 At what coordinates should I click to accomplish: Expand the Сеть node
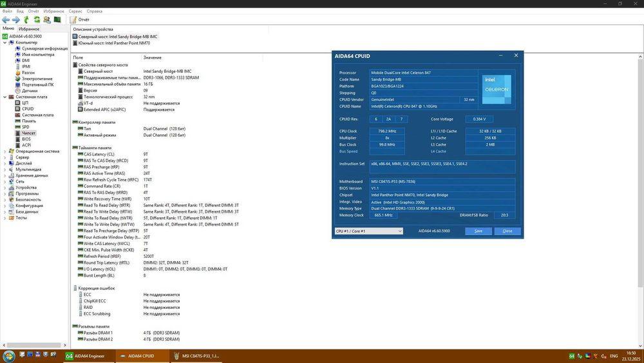pyautogui.click(x=5, y=181)
